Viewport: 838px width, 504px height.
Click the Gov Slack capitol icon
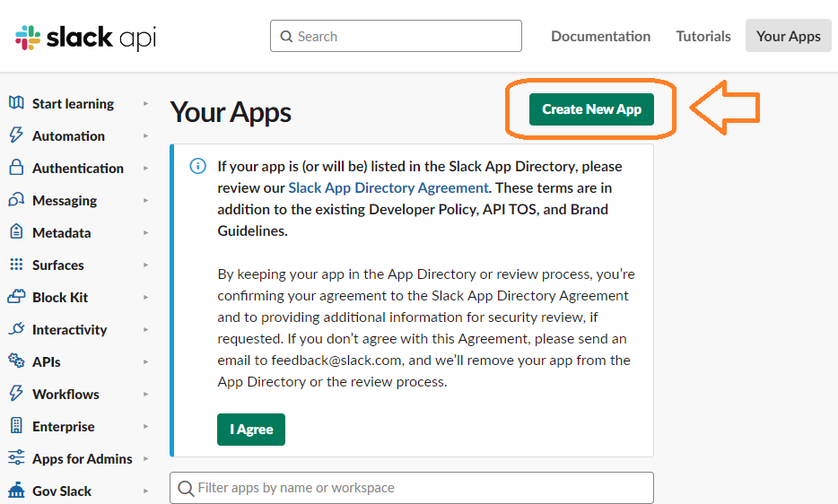16,490
